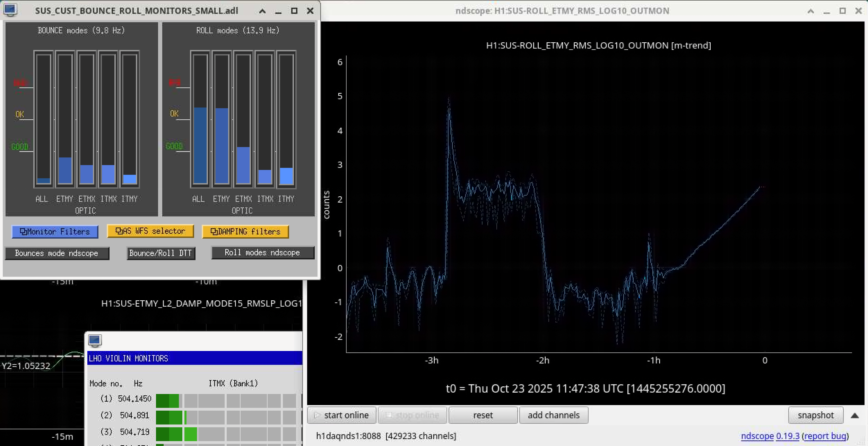Expand the ndscope bottom panel arrow
The image size is (868, 446).
tap(855, 415)
